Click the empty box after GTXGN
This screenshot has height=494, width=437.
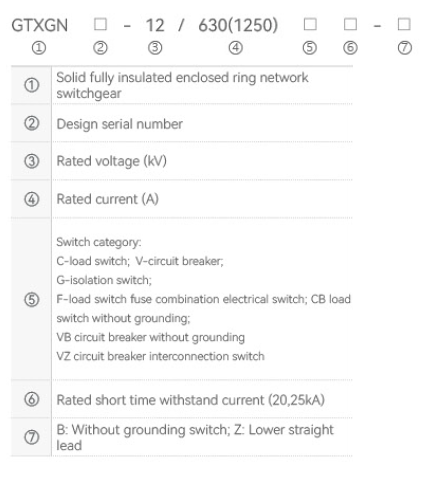click(100, 24)
